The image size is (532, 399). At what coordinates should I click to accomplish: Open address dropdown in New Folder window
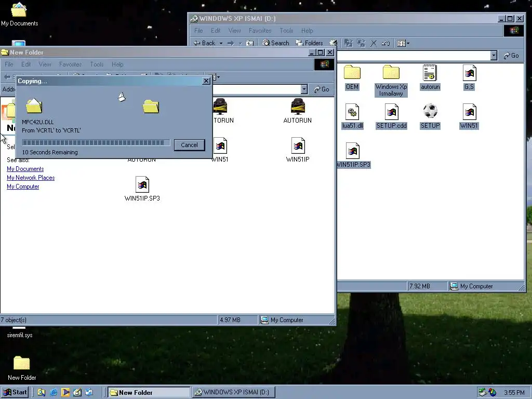[304, 89]
